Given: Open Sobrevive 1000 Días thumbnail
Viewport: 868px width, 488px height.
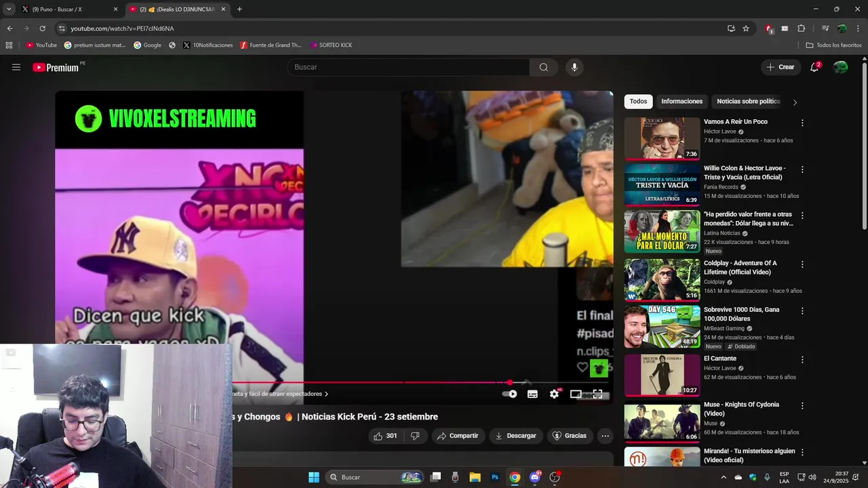Looking at the screenshot, I should [662, 326].
